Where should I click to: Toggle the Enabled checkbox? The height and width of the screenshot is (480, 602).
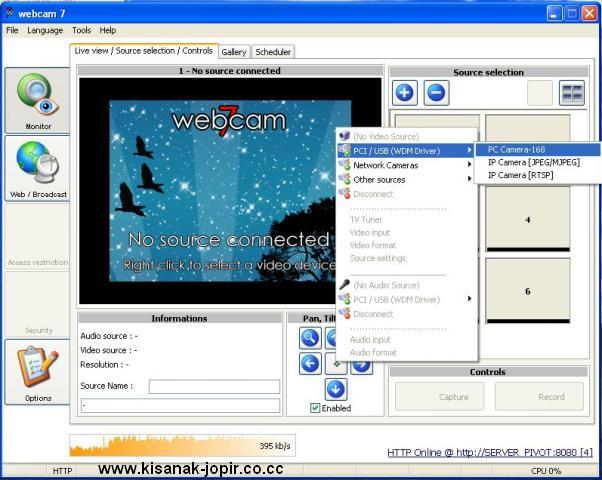click(x=315, y=408)
